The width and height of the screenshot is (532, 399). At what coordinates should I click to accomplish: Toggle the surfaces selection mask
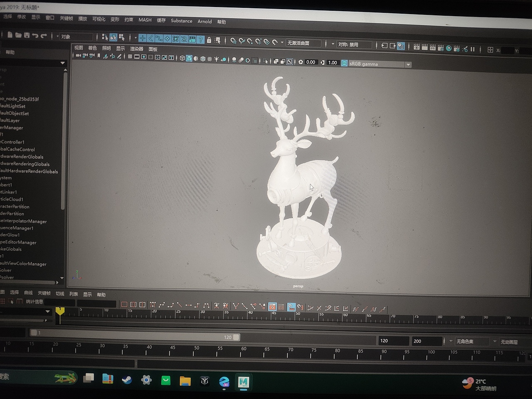(x=167, y=39)
